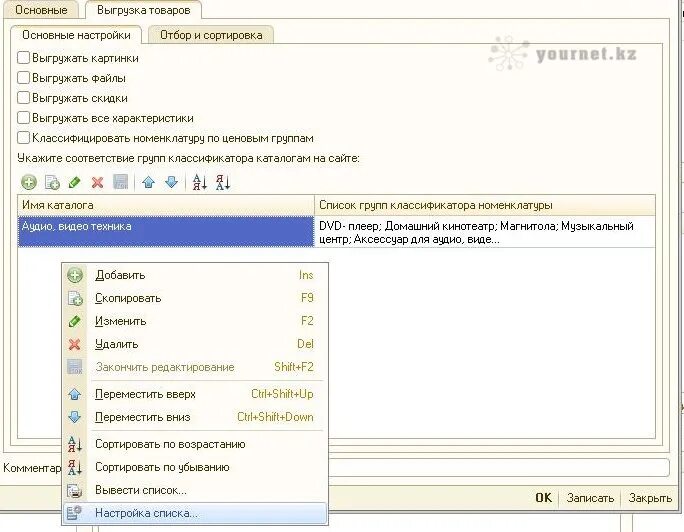Click into the Комментарий input field

[499, 467]
